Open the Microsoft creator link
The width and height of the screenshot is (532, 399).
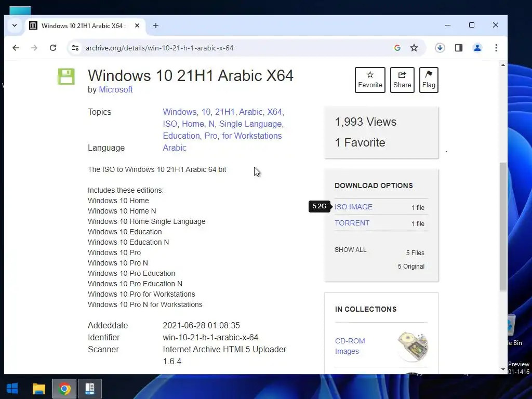(116, 89)
